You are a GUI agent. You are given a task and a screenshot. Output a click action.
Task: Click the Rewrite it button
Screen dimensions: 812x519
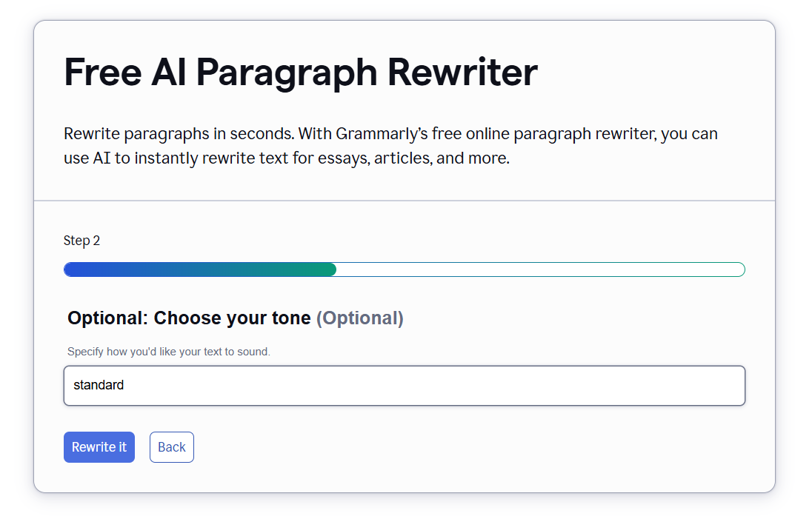pos(99,446)
